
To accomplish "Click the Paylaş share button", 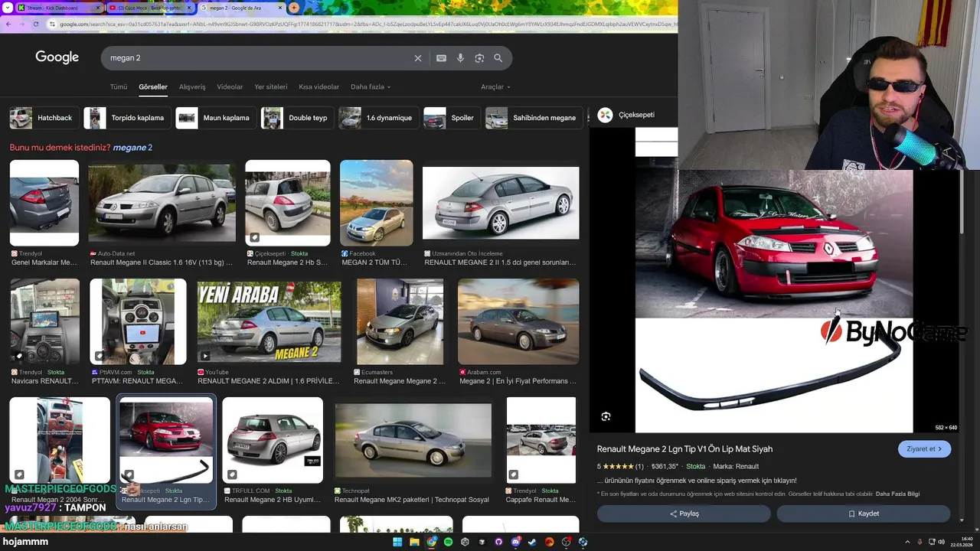I will point(684,514).
